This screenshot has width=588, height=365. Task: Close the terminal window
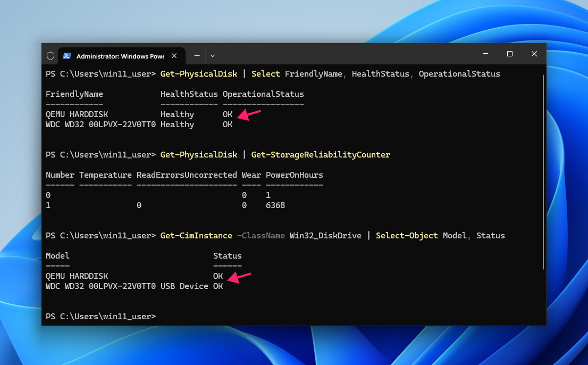[534, 54]
